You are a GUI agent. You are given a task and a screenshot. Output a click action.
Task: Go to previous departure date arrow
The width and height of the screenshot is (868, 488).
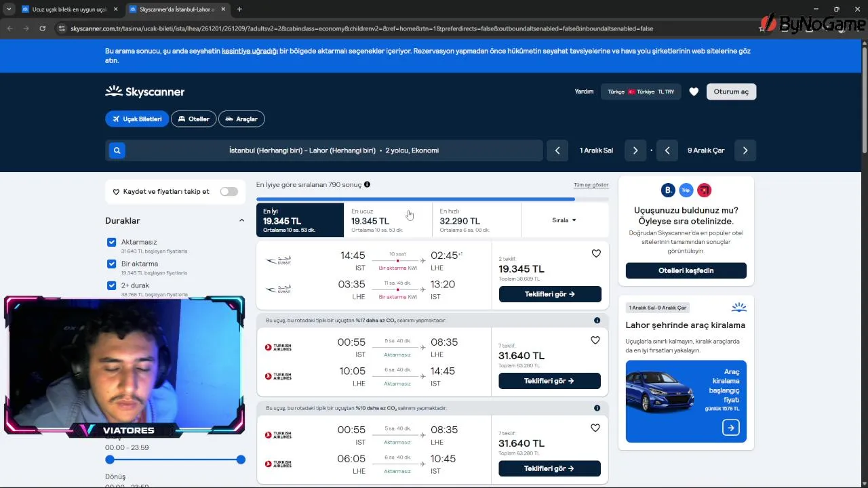tap(557, 150)
